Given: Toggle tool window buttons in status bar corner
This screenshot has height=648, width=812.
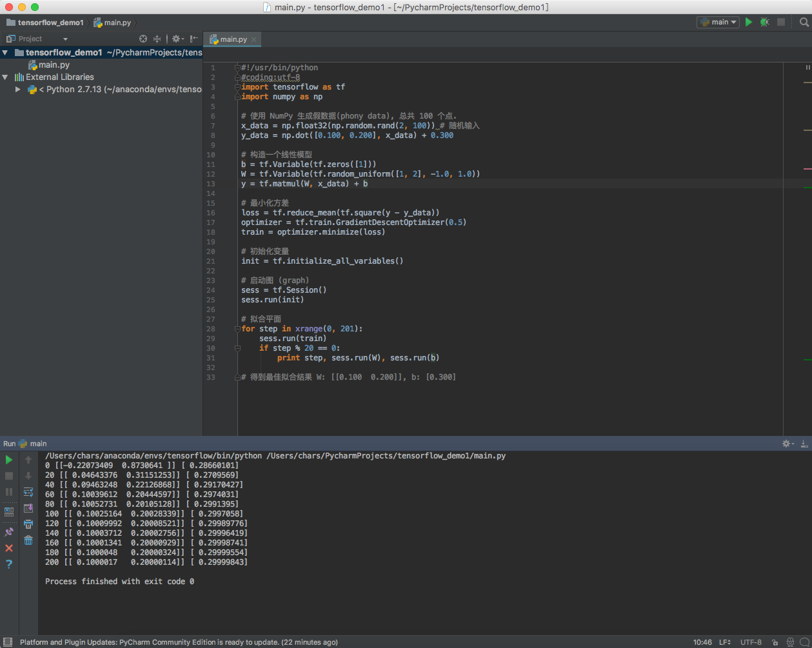Looking at the screenshot, I should tap(8, 642).
